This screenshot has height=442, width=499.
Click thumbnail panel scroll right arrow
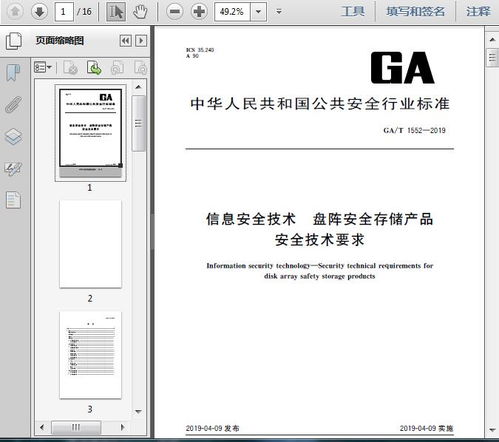coord(123,427)
